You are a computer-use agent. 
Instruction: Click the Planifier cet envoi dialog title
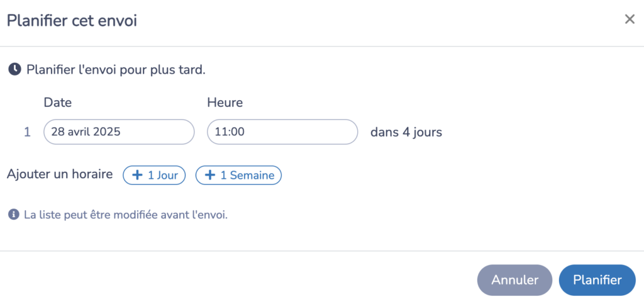(72, 21)
